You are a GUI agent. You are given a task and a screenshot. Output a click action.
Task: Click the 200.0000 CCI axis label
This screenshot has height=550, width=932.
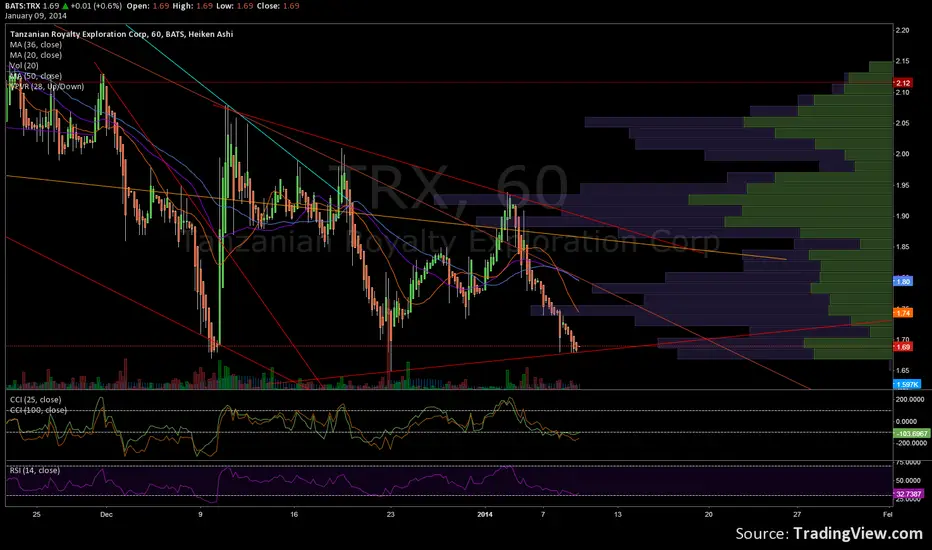click(x=911, y=400)
